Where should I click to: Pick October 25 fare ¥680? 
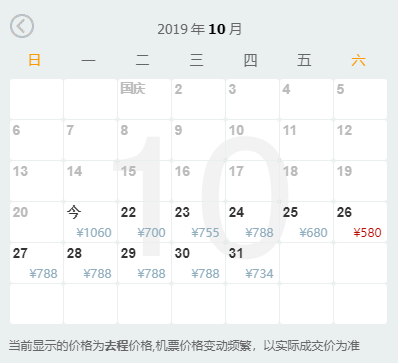(306, 222)
